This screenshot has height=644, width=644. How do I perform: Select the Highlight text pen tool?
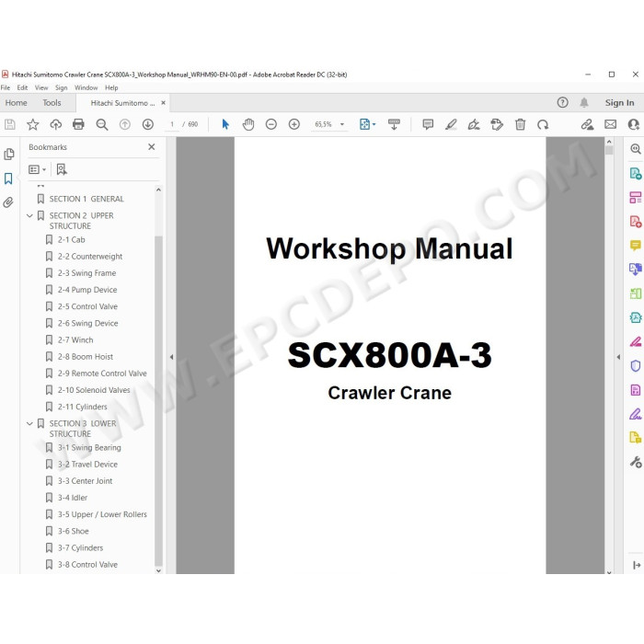pyautogui.click(x=451, y=124)
